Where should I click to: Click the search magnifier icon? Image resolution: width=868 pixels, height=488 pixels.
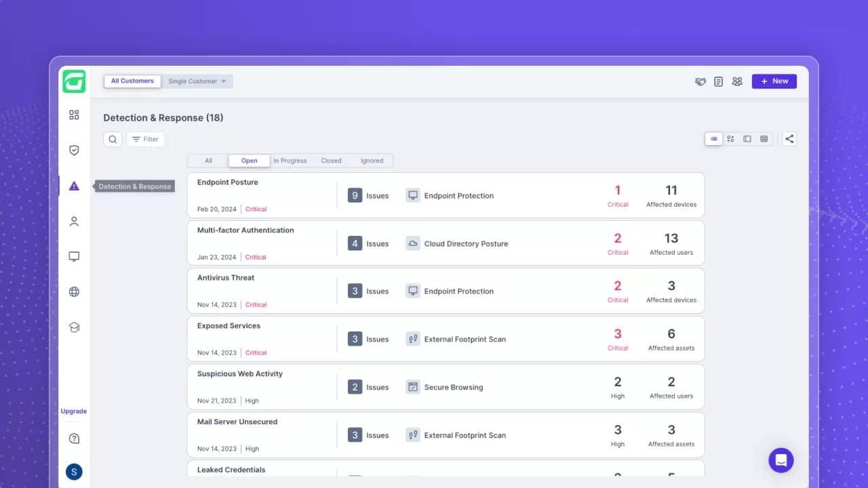pos(113,139)
